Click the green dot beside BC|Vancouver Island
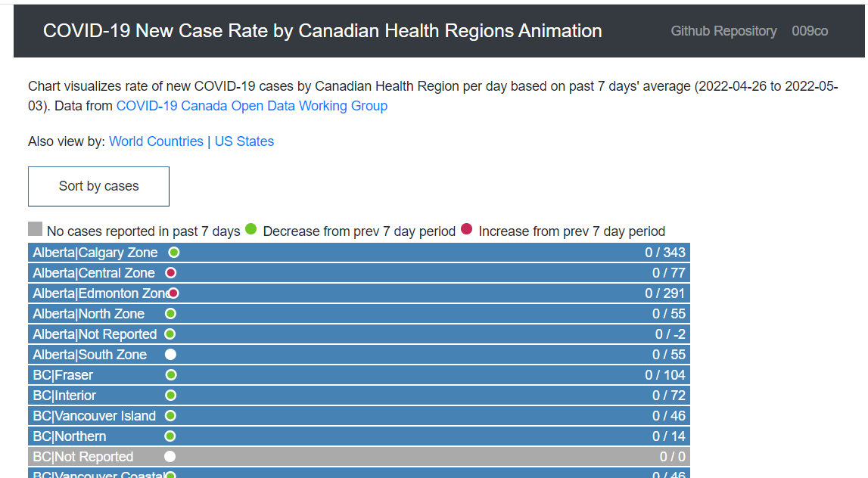The image size is (868, 478). pos(170,415)
